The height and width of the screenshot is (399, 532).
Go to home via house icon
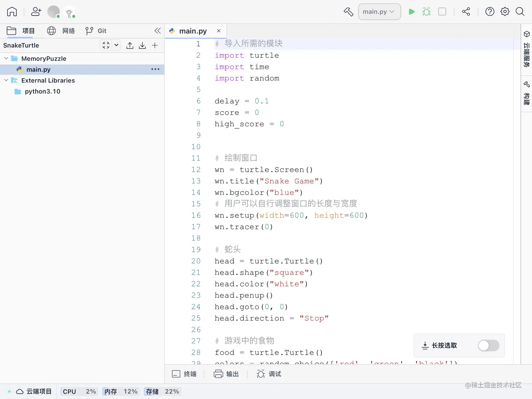point(12,12)
